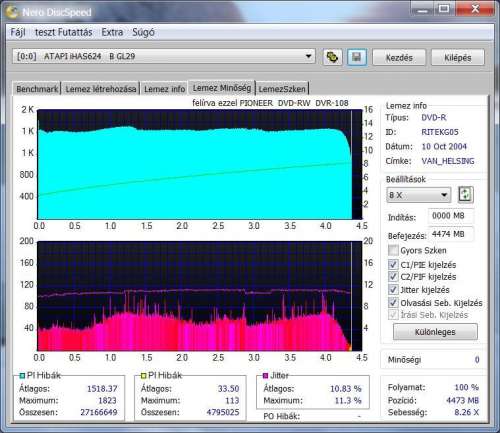Select the Lemez Minőség tab
The height and width of the screenshot is (433, 500).
(x=222, y=88)
